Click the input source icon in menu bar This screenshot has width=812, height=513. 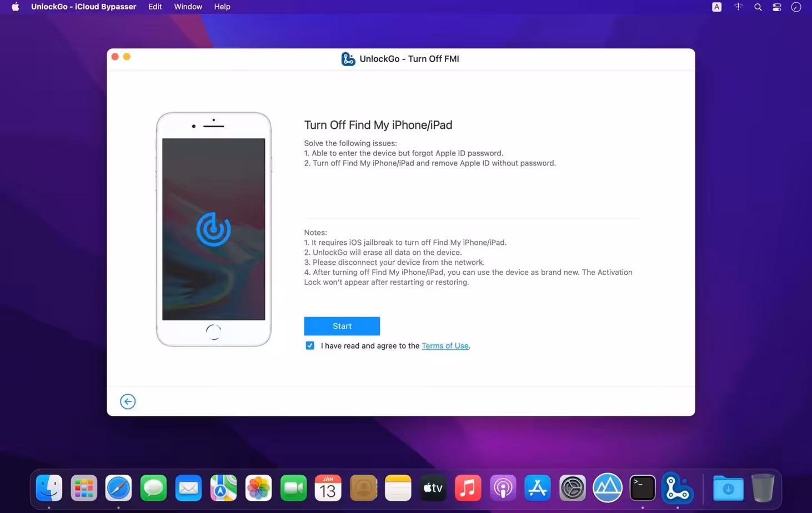coord(716,7)
